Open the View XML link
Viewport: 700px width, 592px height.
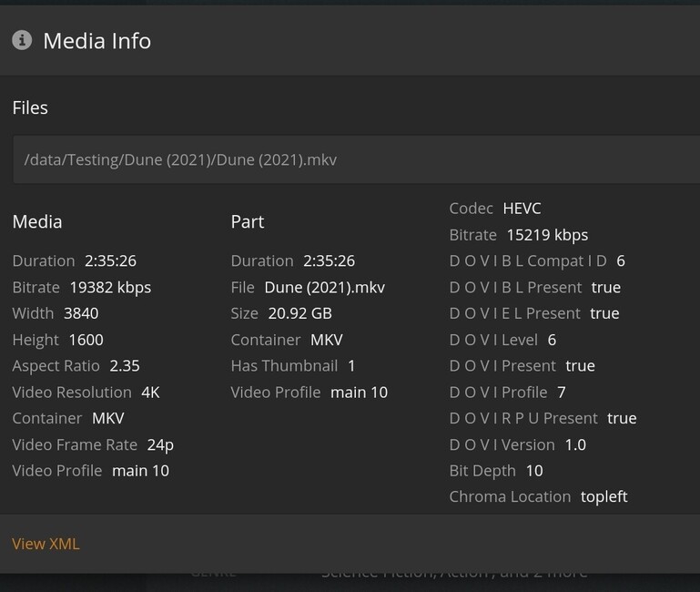coord(46,544)
